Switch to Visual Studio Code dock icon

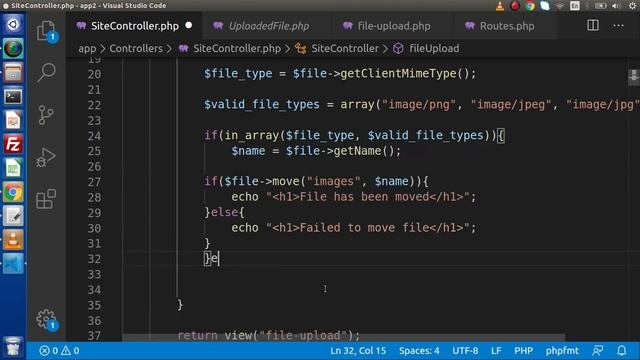pyautogui.click(x=13, y=264)
